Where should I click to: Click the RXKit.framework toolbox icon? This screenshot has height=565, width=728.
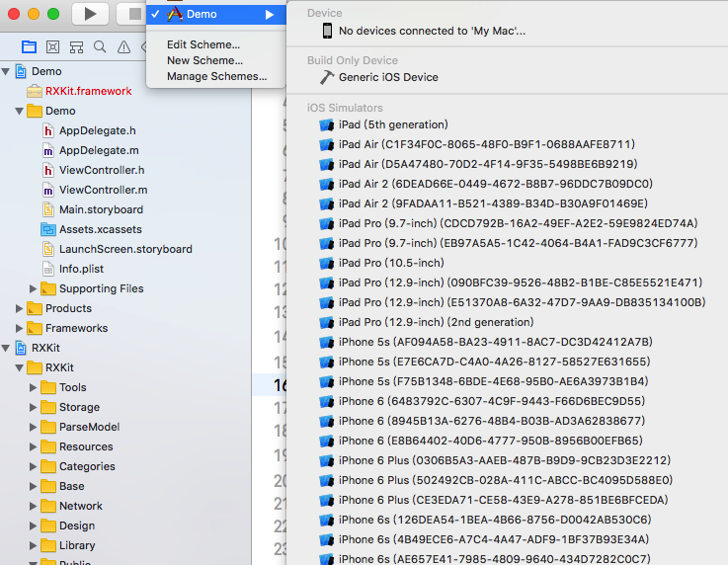(35, 91)
